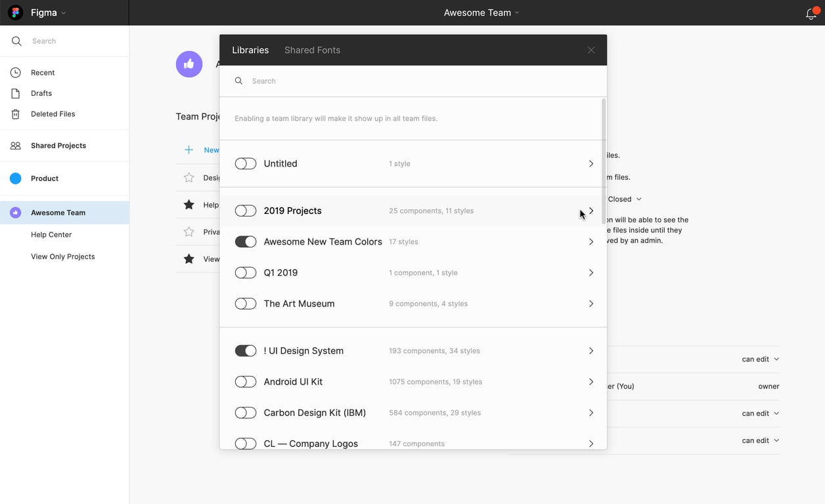Viewport: 825px width, 504px height.
Task: Open Help Center in sidebar
Action: (51, 235)
